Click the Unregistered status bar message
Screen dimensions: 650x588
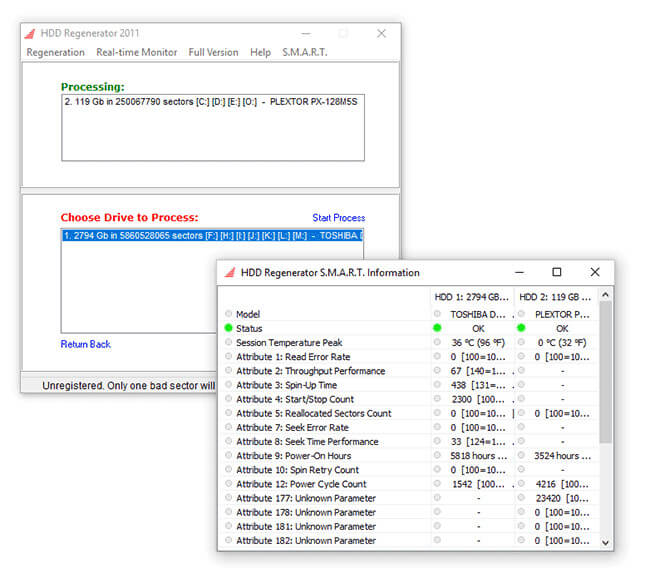[129, 386]
